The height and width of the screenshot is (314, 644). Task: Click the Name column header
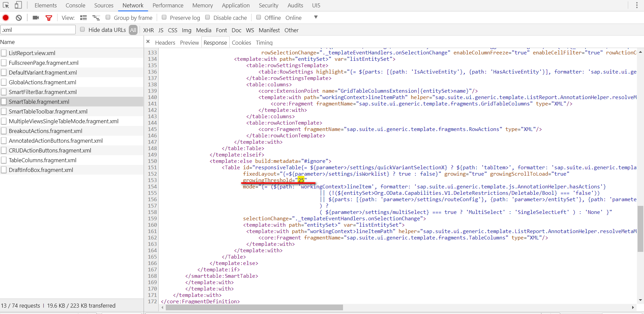pyautogui.click(x=72, y=42)
